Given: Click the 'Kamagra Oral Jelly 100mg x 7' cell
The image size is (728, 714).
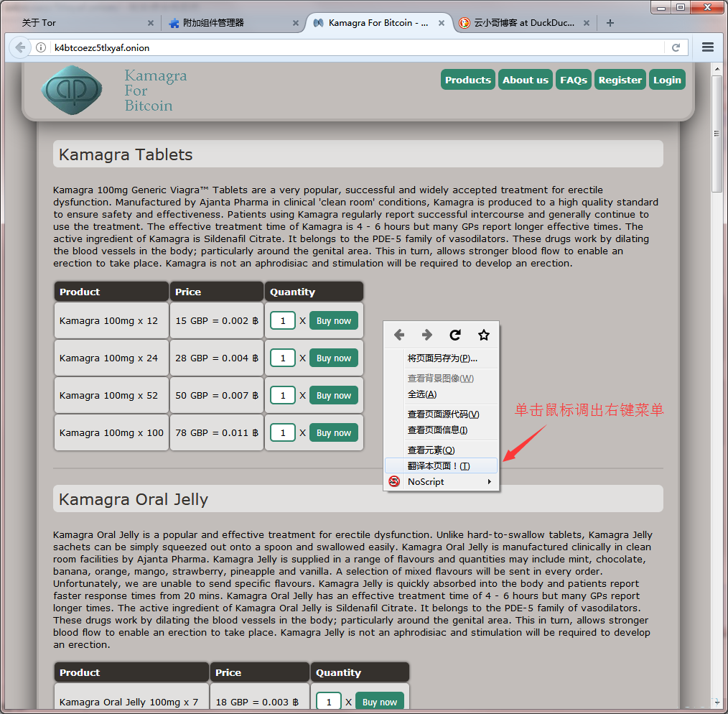Looking at the screenshot, I should click(x=131, y=696).
